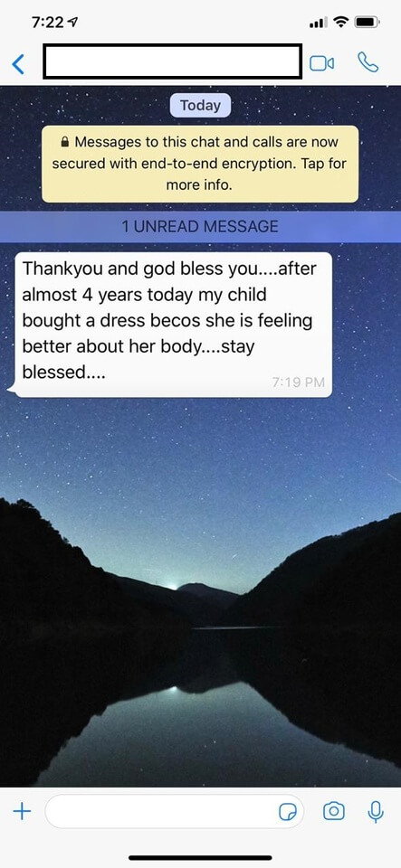Open the sticker picker in message field
Viewport: 401px width, 868px height.
(x=287, y=812)
